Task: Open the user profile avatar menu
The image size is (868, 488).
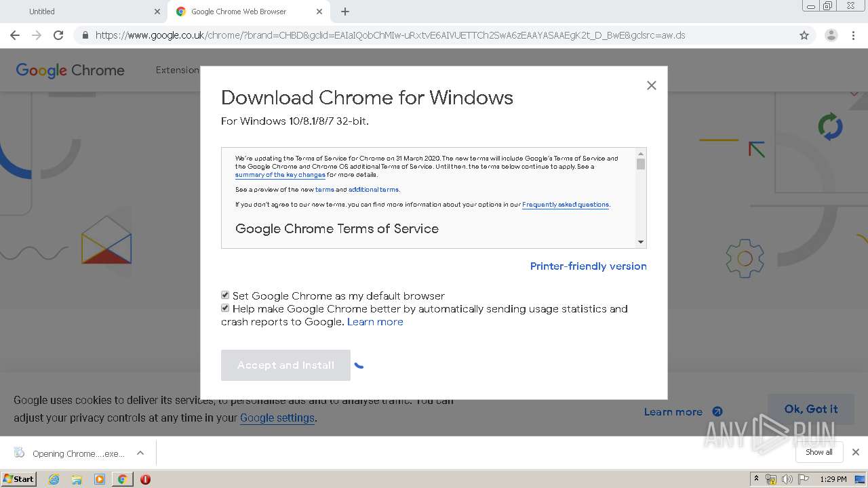Action: click(831, 35)
